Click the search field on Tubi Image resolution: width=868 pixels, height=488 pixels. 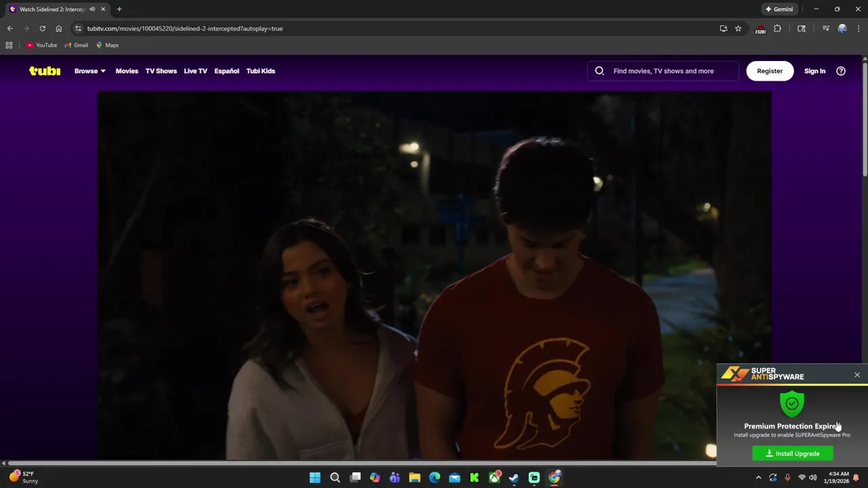coord(663,70)
